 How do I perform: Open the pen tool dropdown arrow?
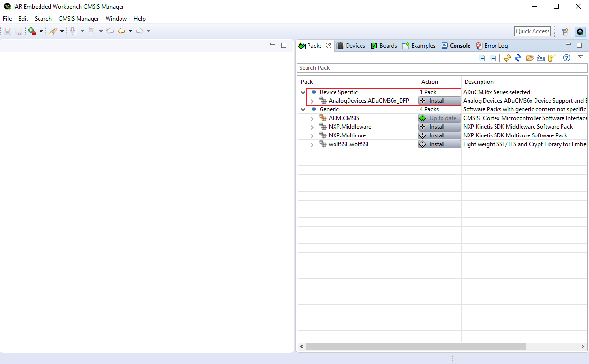tap(62, 31)
